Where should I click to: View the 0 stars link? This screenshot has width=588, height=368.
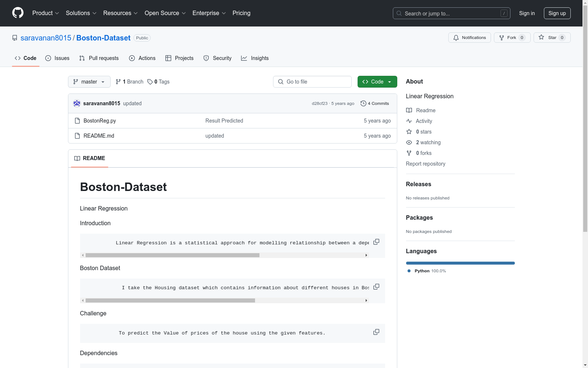419,132
